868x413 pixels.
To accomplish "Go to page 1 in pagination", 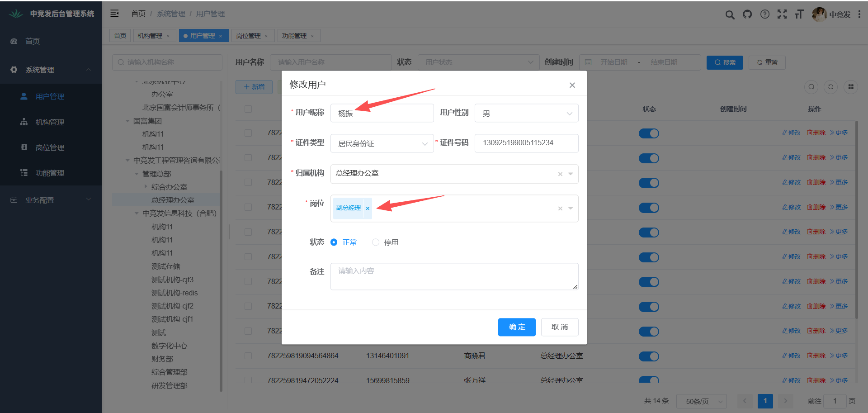I will pos(765,401).
